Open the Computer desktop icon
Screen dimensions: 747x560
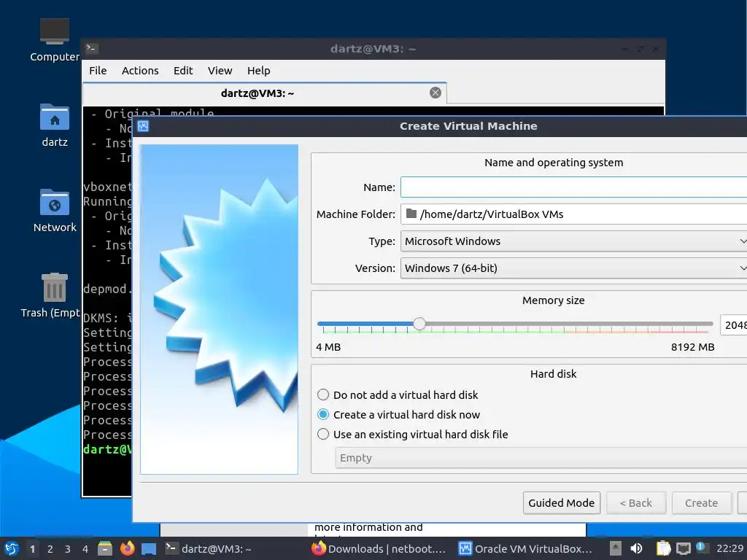pyautogui.click(x=54, y=40)
